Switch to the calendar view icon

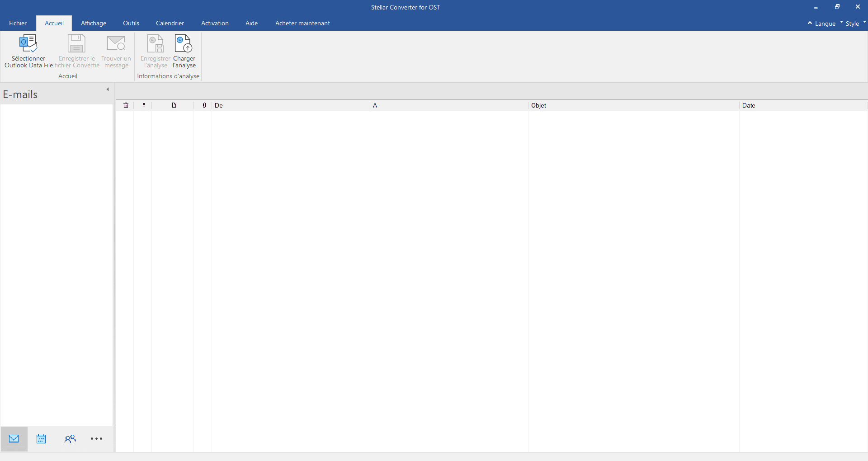[41, 439]
